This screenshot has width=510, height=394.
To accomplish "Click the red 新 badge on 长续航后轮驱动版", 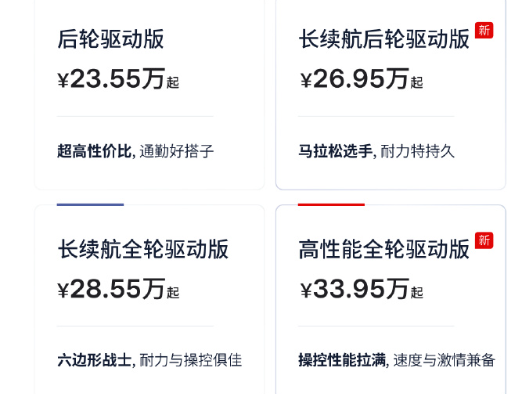I will point(484,30).
